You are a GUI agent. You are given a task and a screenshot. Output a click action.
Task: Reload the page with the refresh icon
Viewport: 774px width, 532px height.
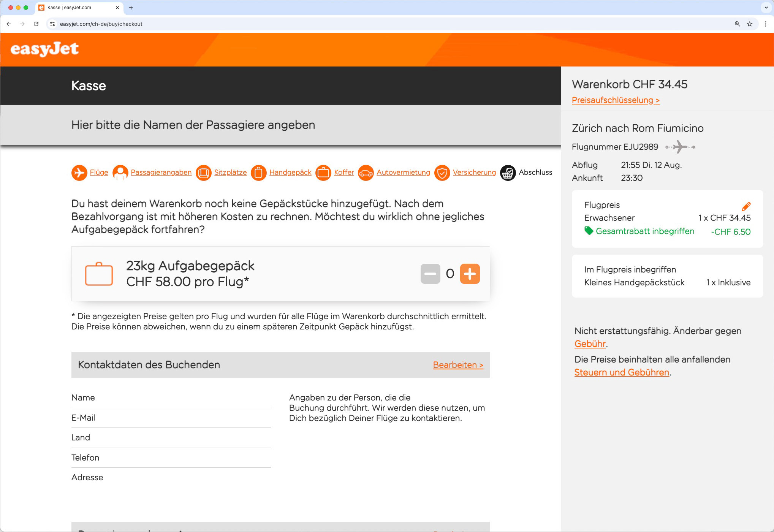pos(36,24)
